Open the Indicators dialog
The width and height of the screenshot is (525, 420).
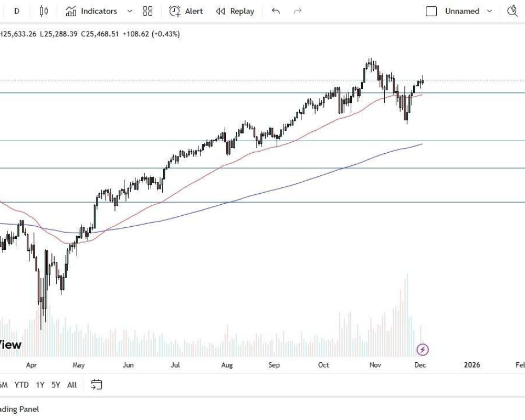coord(91,11)
